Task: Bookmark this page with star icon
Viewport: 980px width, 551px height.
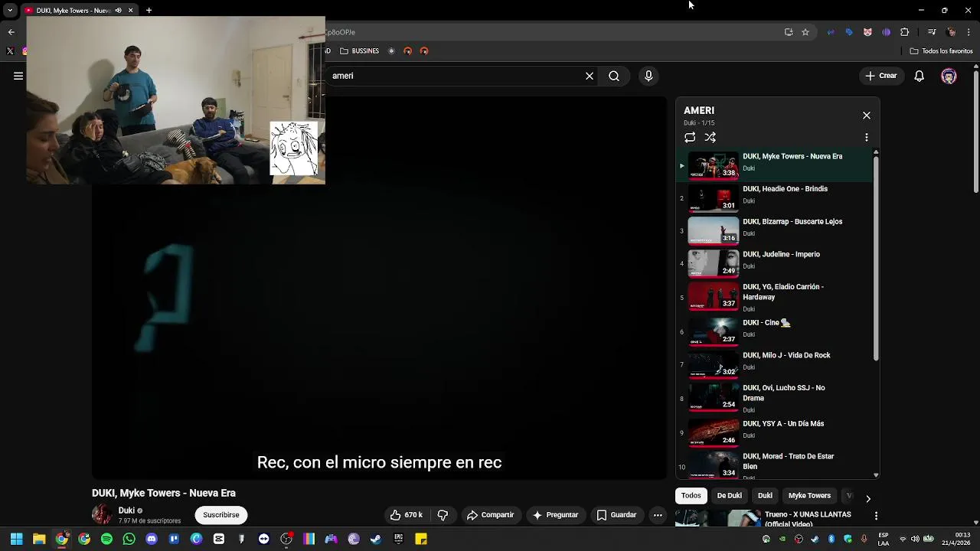Action: coord(805,32)
